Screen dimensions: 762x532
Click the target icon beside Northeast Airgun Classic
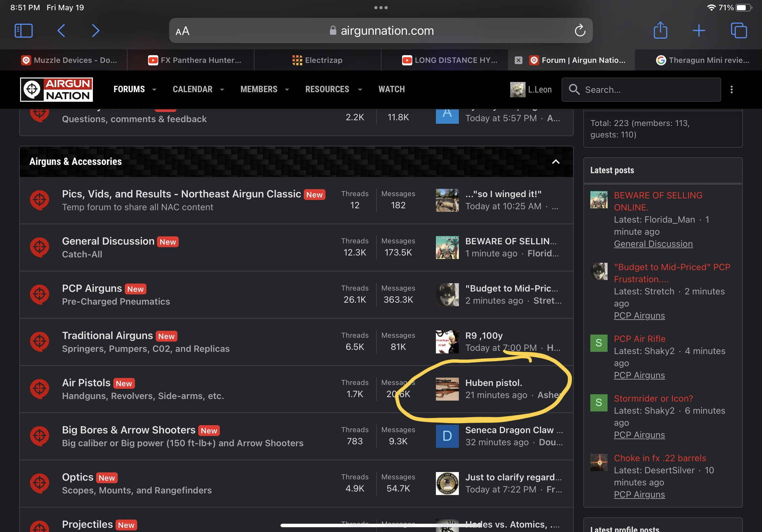pyautogui.click(x=40, y=200)
